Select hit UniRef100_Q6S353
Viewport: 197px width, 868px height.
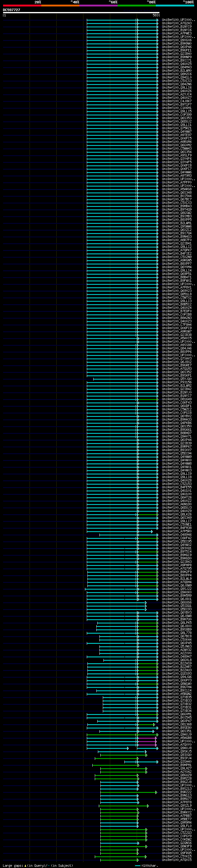point(176,118)
